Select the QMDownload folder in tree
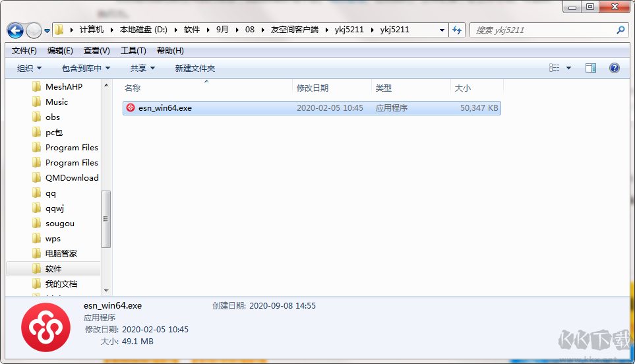The width and height of the screenshot is (635, 364). pyautogui.click(x=72, y=178)
